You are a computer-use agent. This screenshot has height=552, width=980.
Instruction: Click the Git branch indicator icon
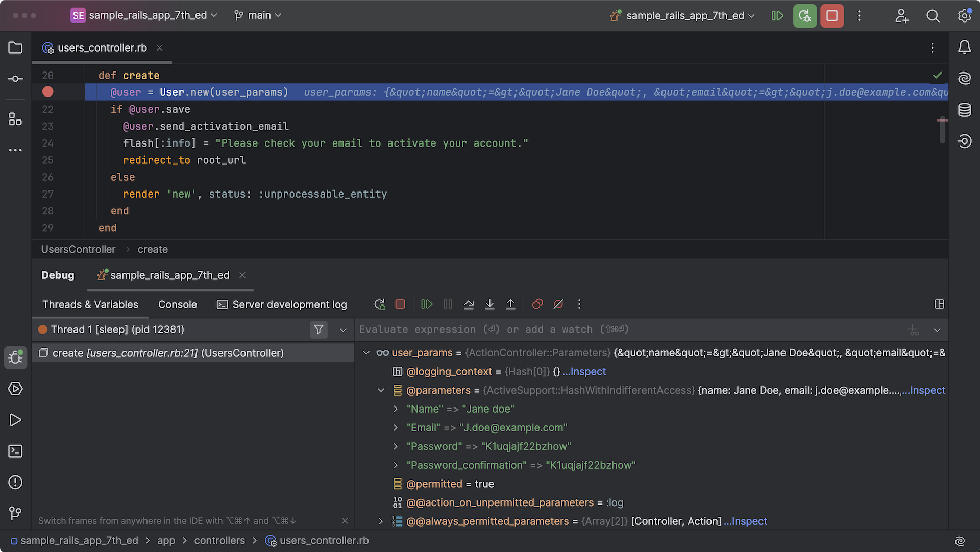(239, 15)
